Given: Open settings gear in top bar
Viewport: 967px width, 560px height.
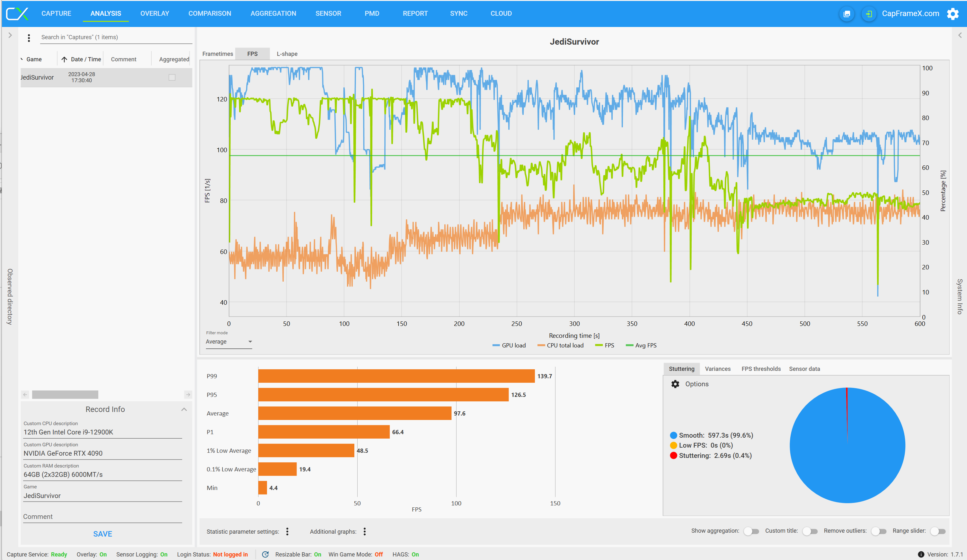Looking at the screenshot, I should pos(953,14).
